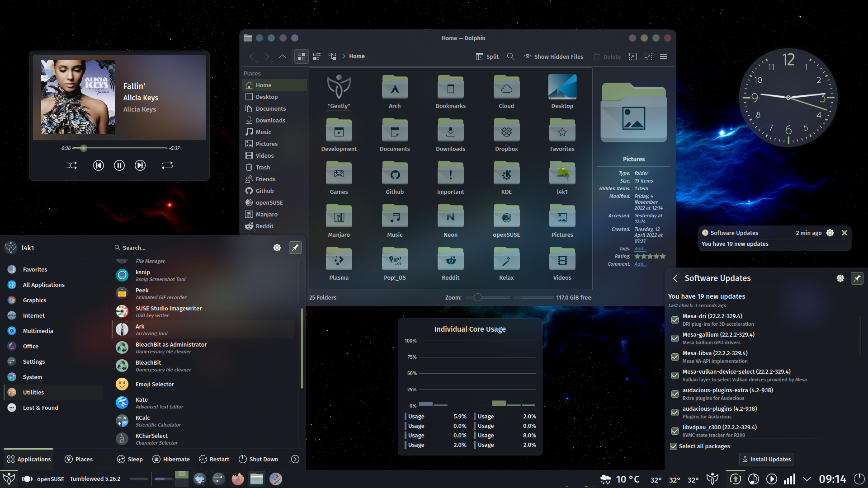Open volume bars icon in tray
The image size is (868, 488).
(789, 479)
